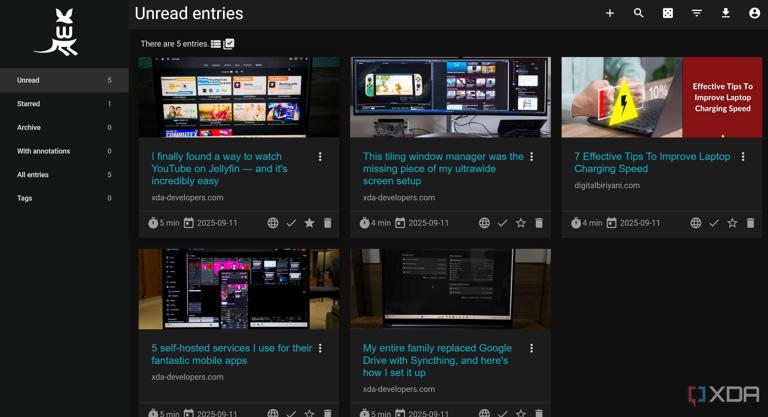Open more options for Syncthing entry
The image size is (768, 417).
(531, 348)
